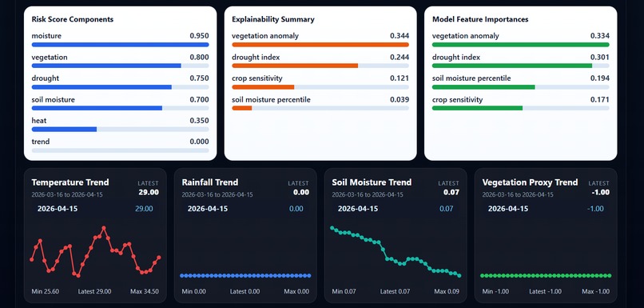Click the Min -1.00 label
The image size is (644, 308).
pos(495,291)
